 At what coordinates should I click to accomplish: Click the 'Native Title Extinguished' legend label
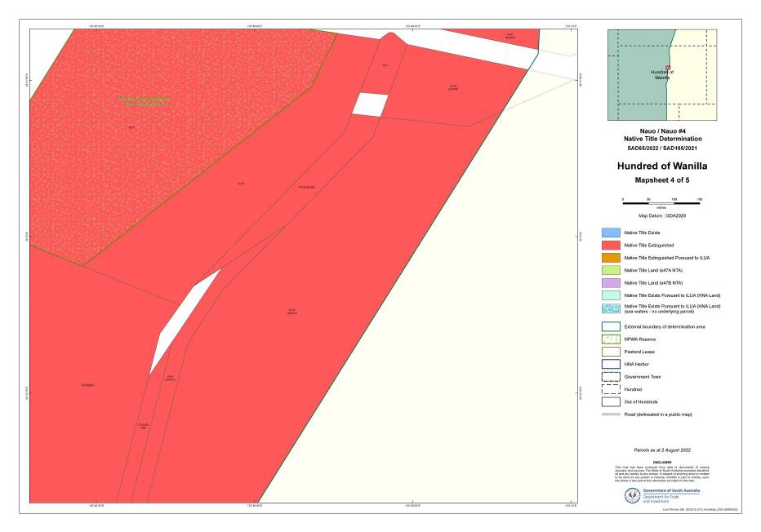(x=649, y=246)
